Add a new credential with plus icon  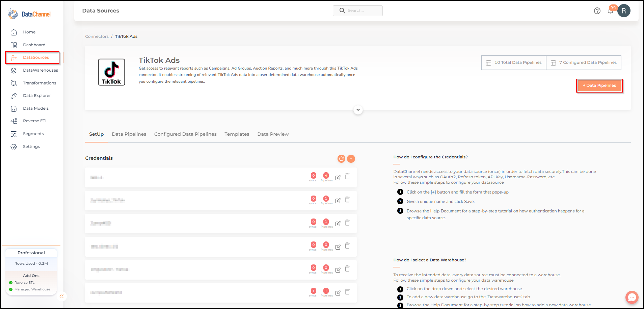[351, 159]
